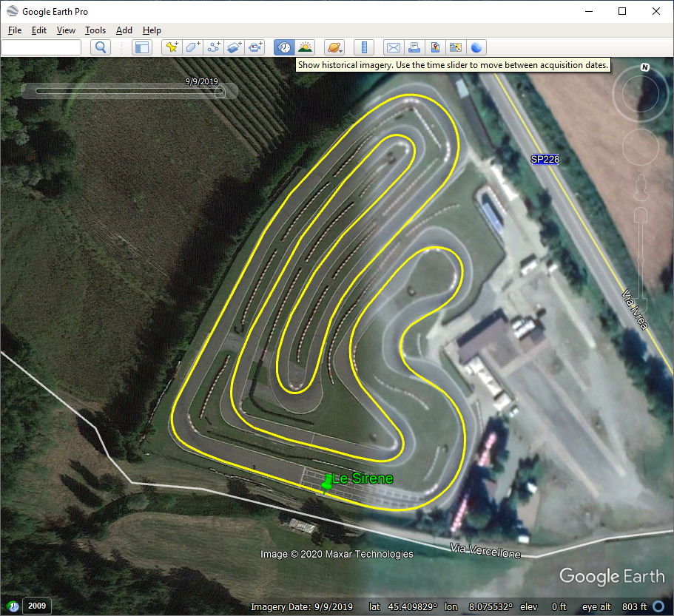Click the streaming status circle in status bar

coord(658,606)
